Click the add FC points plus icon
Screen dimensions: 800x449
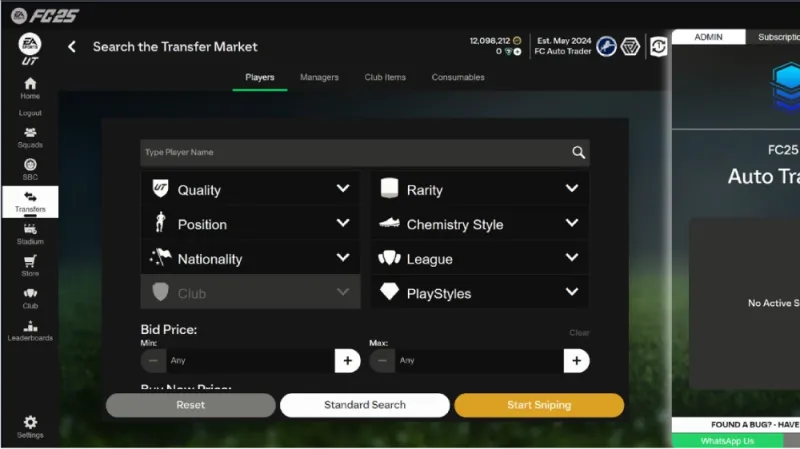coord(517,52)
